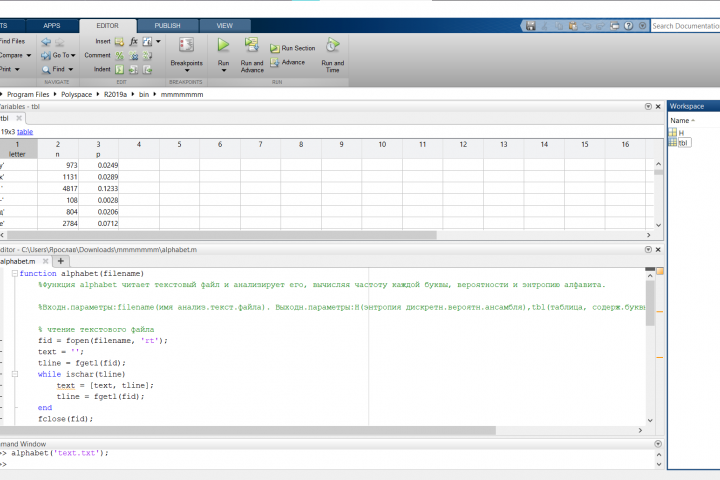The height and width of the screenshot is (480, 720).
Task: Click the Comment percent icon
Action: coord(119,56)
